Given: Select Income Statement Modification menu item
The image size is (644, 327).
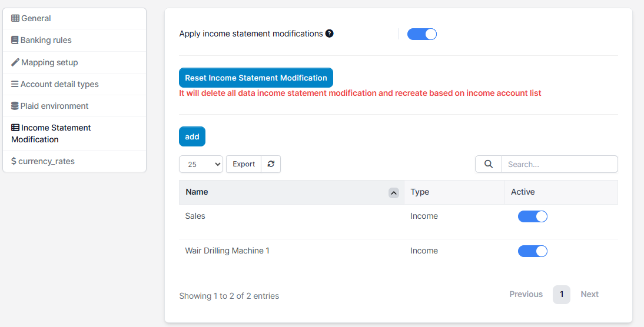Looking at the screenshot, I should click(51, 134).
